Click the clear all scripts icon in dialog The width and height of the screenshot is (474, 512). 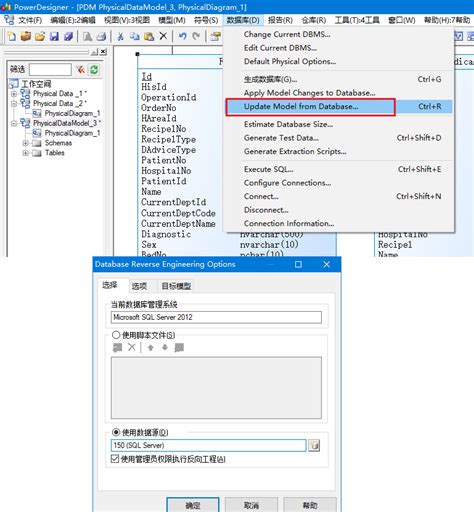tap(179, 348)
